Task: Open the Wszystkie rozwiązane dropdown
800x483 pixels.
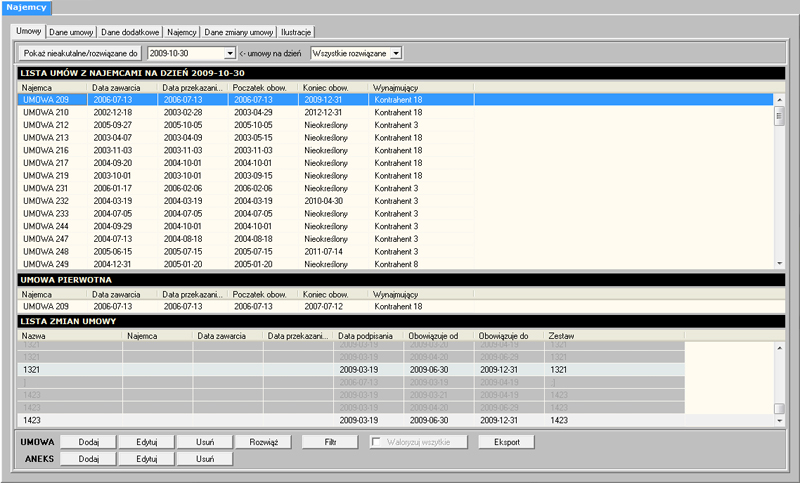Action: pos(396,53)
